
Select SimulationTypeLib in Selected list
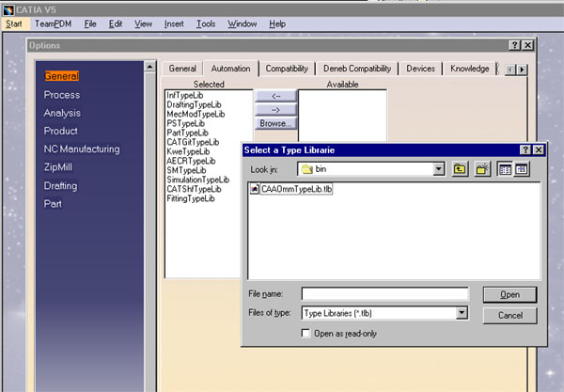tap(197, 180)
